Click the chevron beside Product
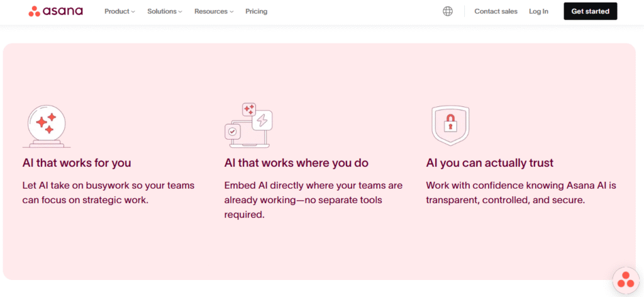 tap(133, 12)
